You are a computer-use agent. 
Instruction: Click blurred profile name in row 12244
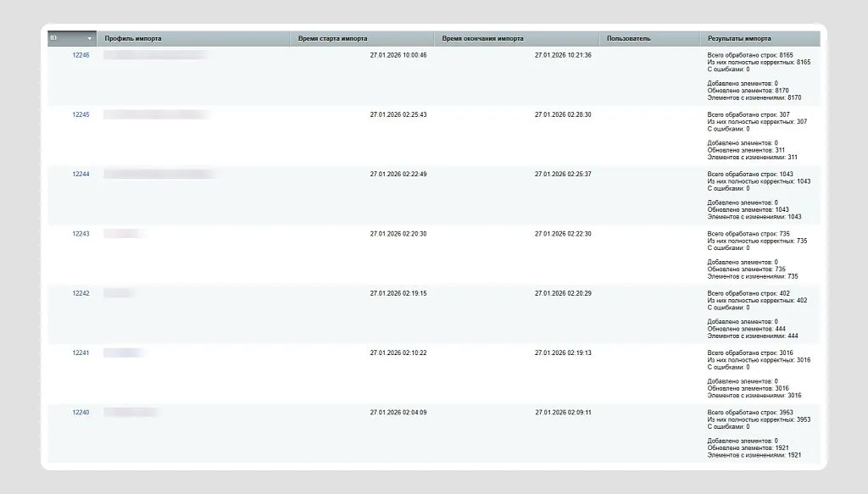[158, 174]
